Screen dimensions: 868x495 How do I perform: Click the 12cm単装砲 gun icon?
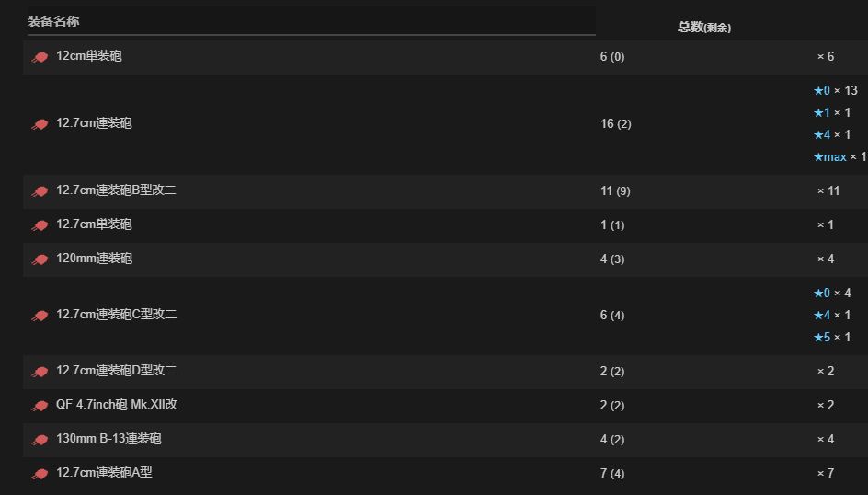(40, 57)
